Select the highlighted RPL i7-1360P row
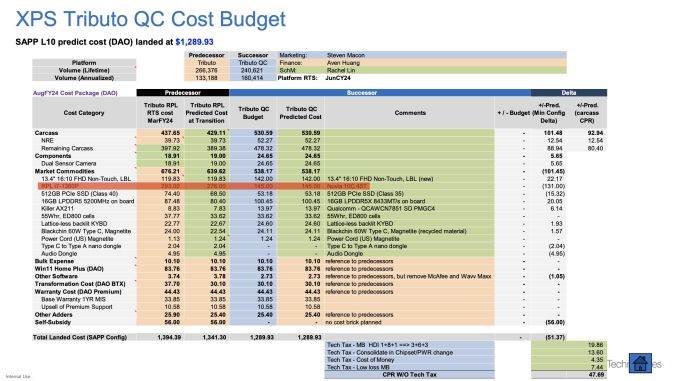This screenshot has width=680, height=381. pos(204,186)
